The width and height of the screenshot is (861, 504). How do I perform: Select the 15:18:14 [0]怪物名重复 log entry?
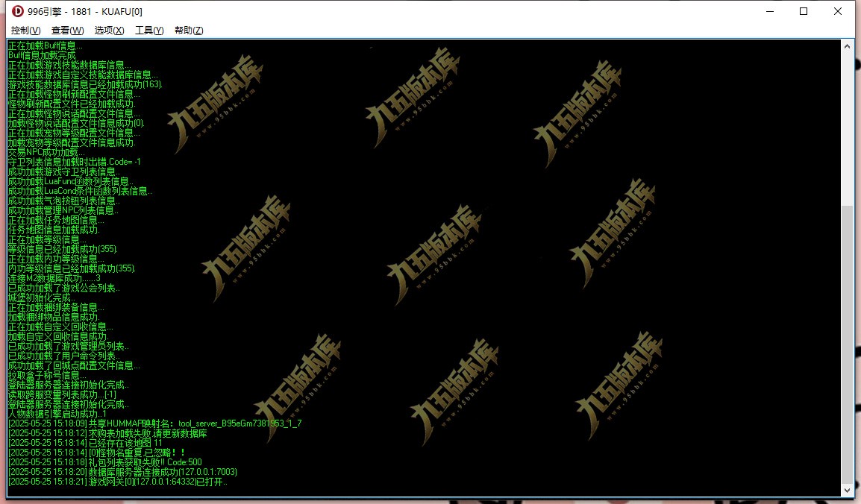[x=97, y=453]
